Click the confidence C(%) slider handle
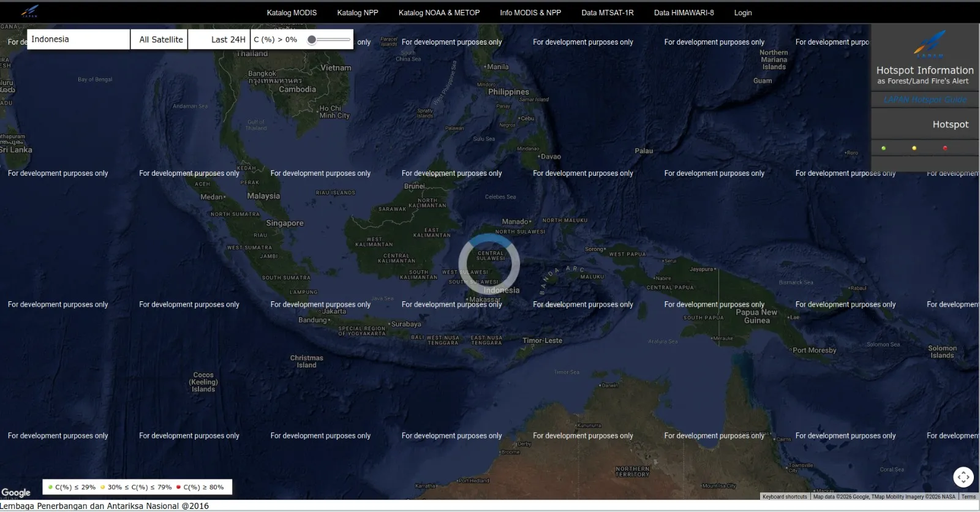The image size is (980, 512). pyautogui.click(x=312, y=39)
